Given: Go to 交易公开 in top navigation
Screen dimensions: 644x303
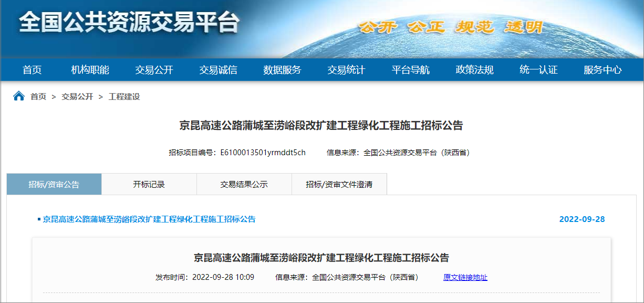Looking at the screenshot, I should [154, 70].
